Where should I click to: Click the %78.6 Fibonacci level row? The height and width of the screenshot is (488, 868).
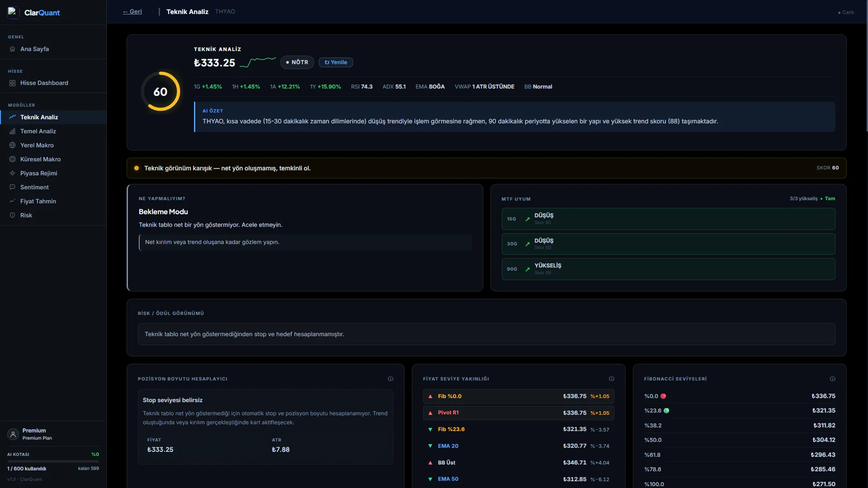coord(740,469)
